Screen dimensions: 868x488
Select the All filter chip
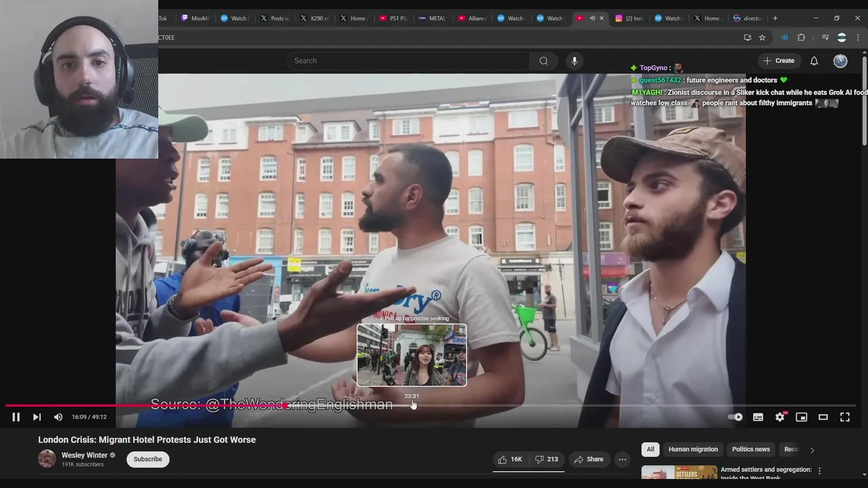[650, 449]
